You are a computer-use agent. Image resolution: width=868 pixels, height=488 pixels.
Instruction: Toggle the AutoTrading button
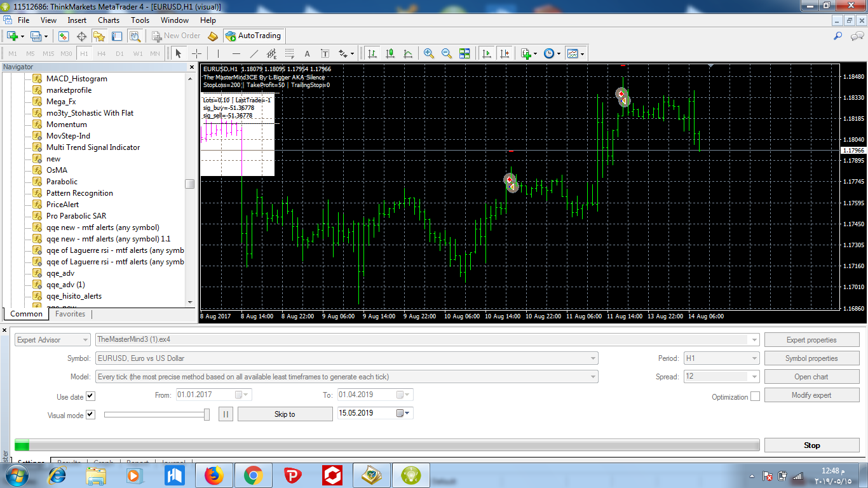pyautogui.click(x=252, y=36)
